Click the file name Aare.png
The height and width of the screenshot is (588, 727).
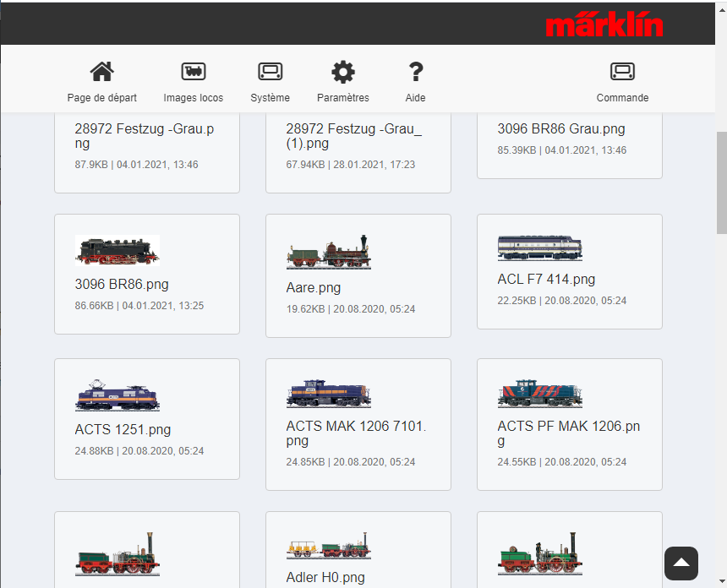click(x=314, y=288)
